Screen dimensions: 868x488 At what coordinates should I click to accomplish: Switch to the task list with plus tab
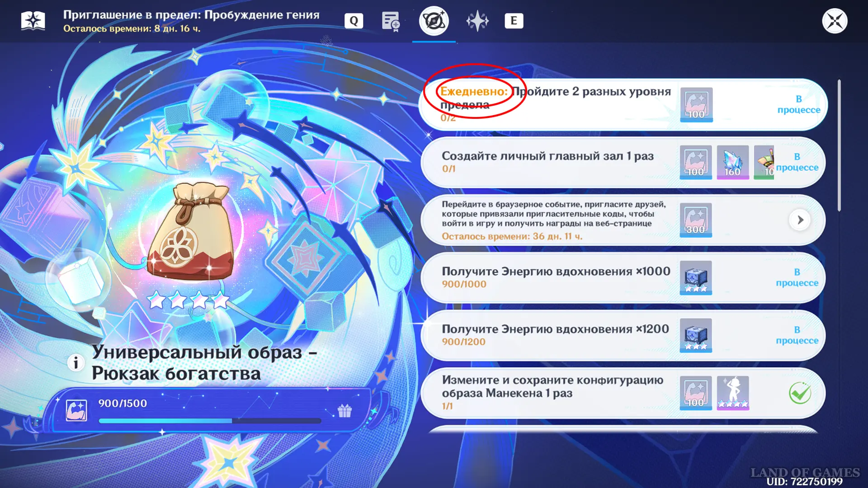pyautogui.click(x=391, y=21)
